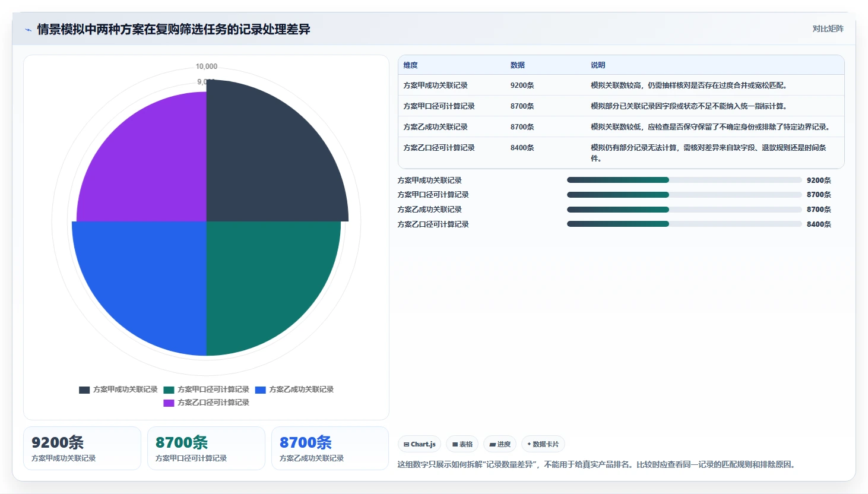Click description starting 模拟关联数较高
This screenshot has height=494, width=868.
[x=689, y=85]
